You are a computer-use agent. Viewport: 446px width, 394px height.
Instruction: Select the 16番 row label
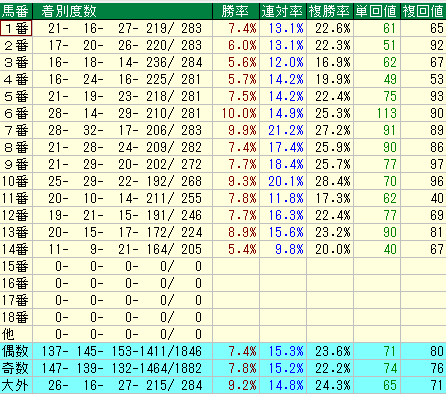(16, 283)
